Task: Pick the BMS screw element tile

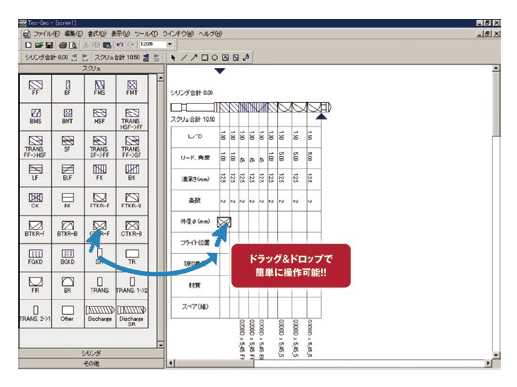Action: point(35,116)
